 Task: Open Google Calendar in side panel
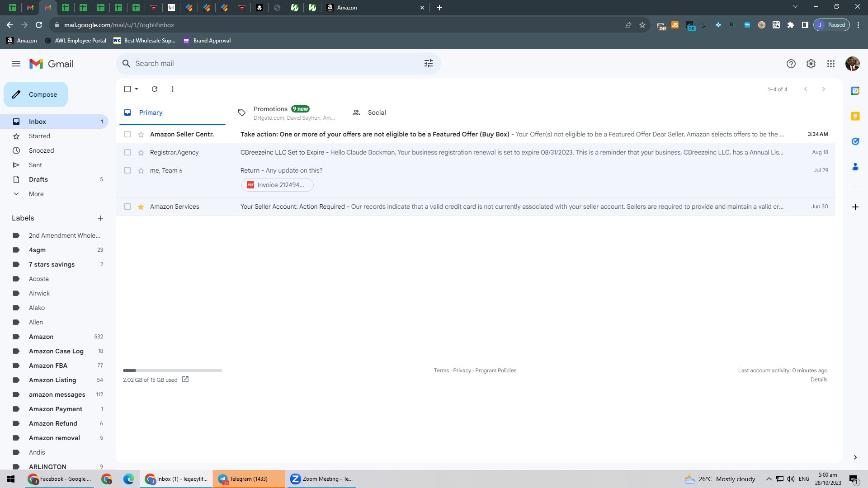tap(855, 91)
